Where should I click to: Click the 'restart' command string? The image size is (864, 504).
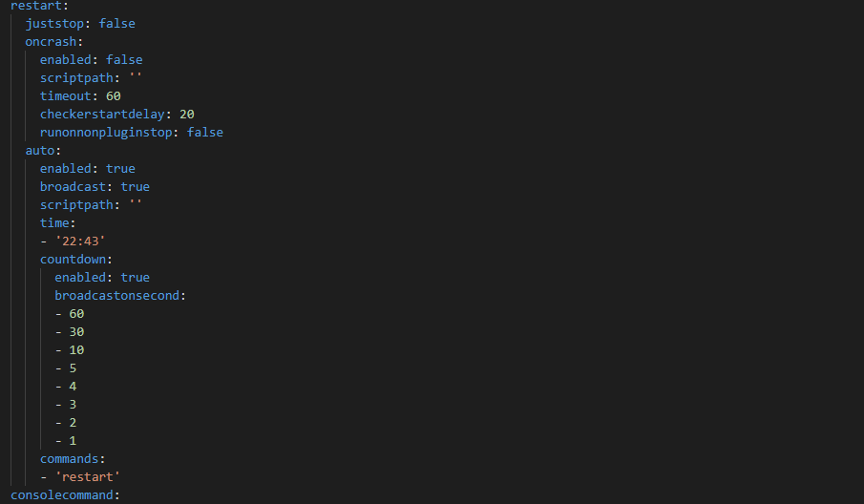point(87,477)
